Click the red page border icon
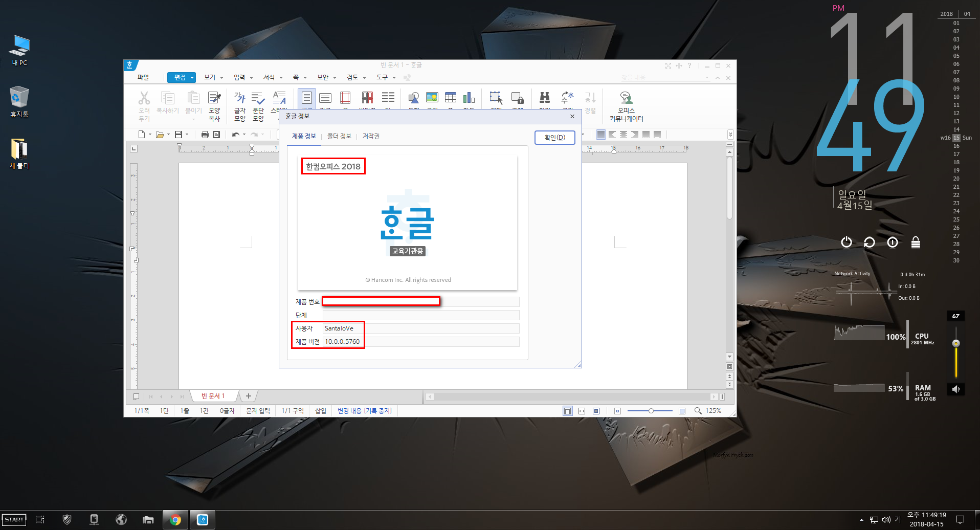Viewport: 980px width, 530px height. coord(345,97)
